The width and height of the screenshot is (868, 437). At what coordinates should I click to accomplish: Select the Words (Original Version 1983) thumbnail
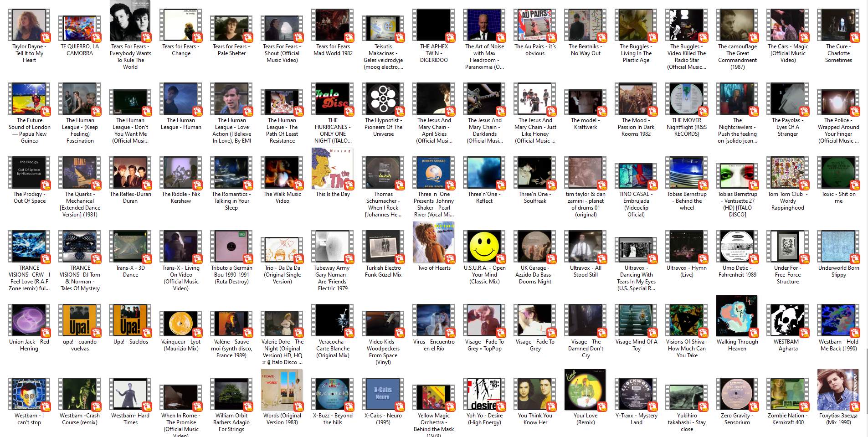tap(282, 391)
